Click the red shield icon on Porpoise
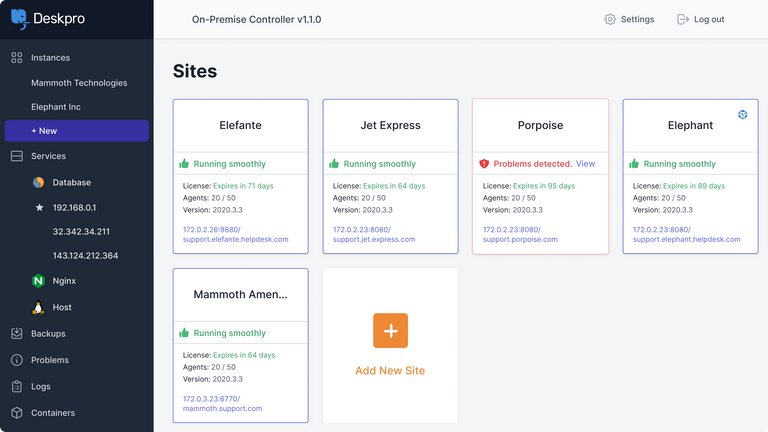 (484, 164)
